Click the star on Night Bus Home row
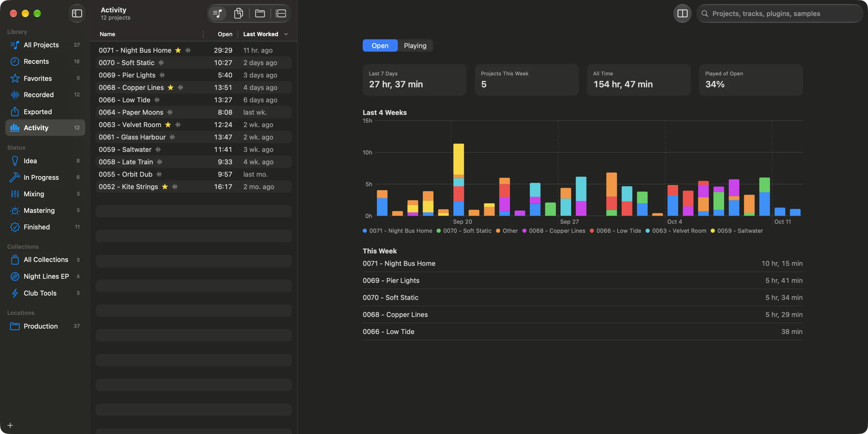 coord(178,50)
